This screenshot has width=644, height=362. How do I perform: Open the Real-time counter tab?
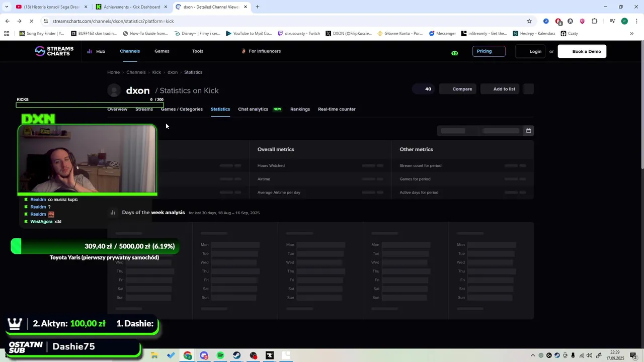(x=337, y=109)
